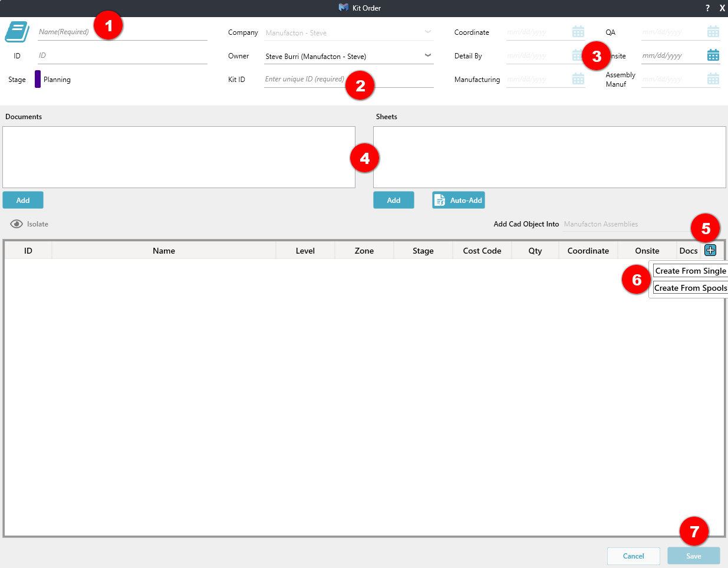Open the Coordinate date calendar picker
This screenshot has height=568, width=728.
click(578, 32)
